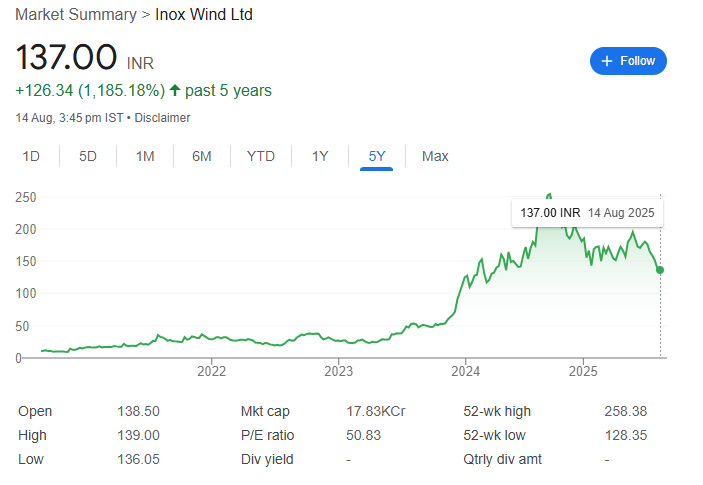The image size is (703, 485).
Task: Click the 50 y-axis label
Action: [x=22, y=326]
